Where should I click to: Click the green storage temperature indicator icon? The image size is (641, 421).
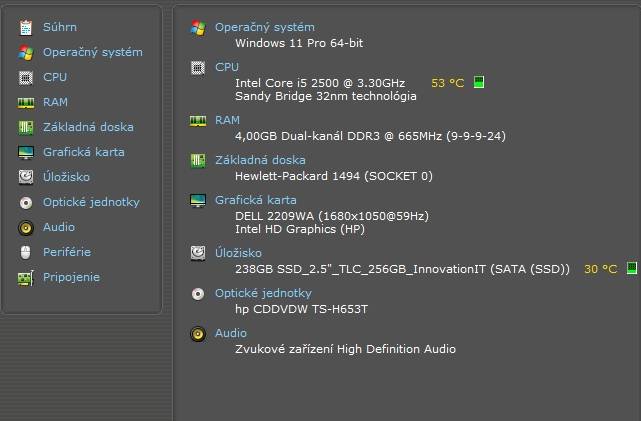[632, 269]
